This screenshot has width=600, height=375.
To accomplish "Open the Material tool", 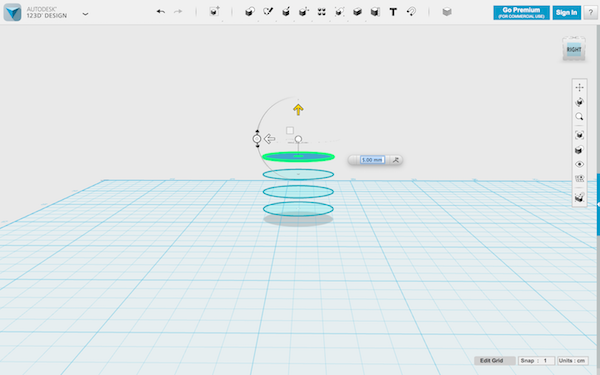I will click(447, 12).
